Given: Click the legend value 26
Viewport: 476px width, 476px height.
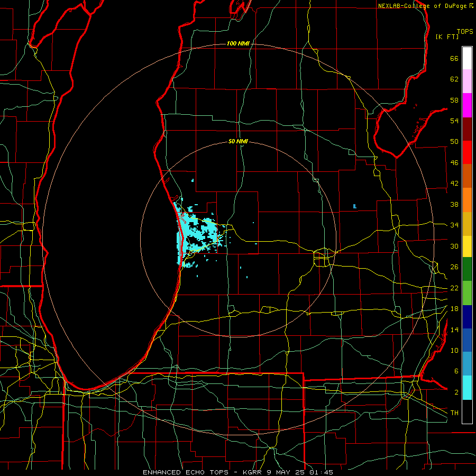Looking at the screenshot, I should 454,267.
